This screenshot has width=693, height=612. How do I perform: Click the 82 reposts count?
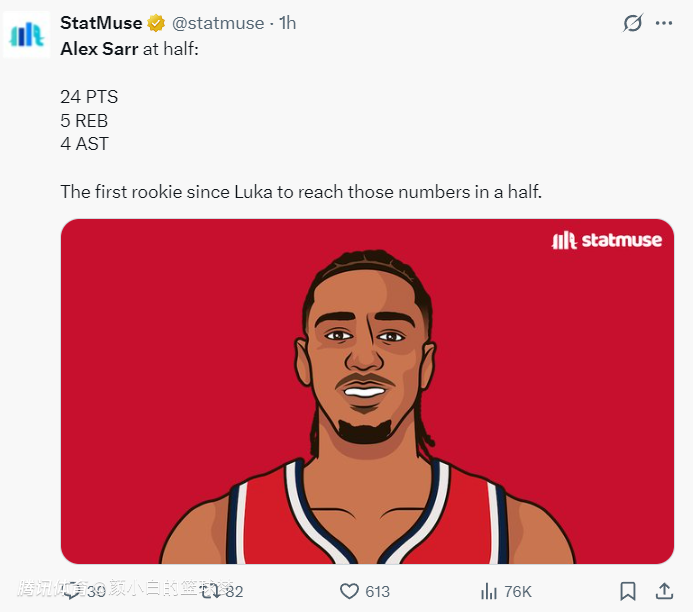click(233, 591)
